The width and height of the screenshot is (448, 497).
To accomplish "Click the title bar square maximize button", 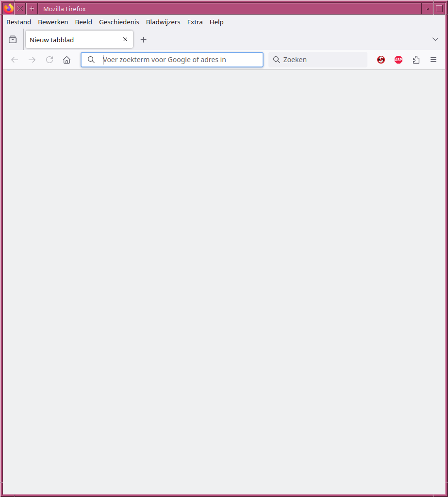I will click(x=439, y=9).
